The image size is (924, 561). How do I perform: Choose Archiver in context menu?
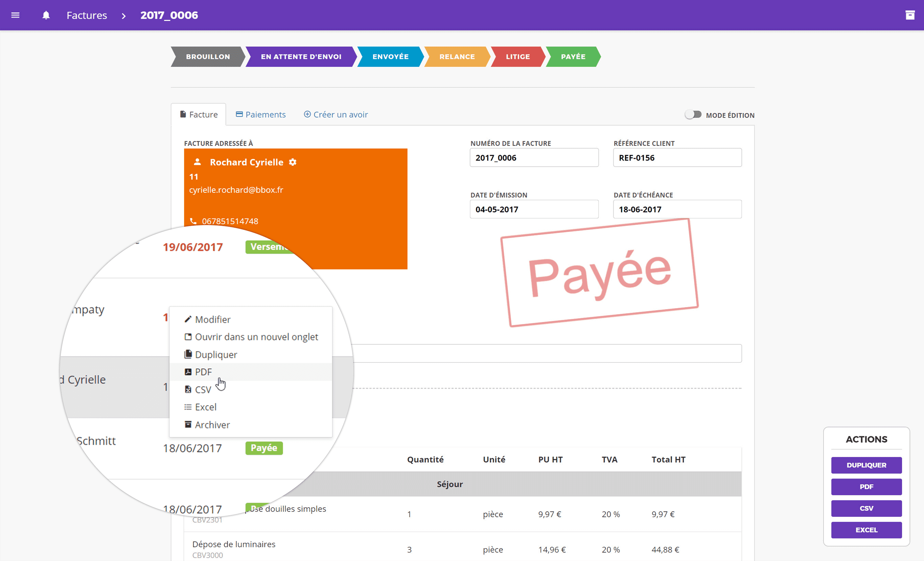(x=251, y=424)
